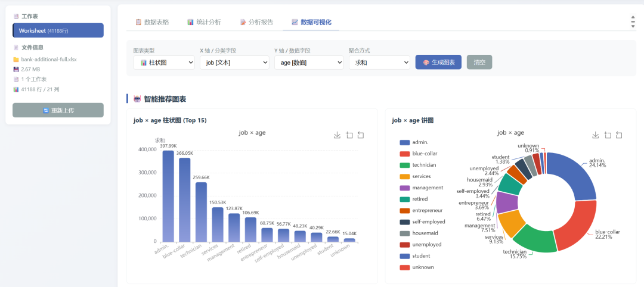Click the 生成图表 button
Viewport: 644px width, 287px height.
(x=439, y=63)
